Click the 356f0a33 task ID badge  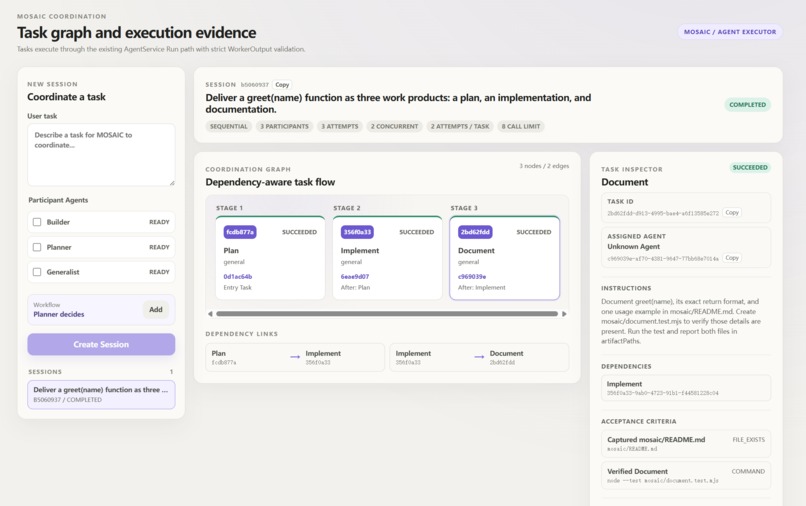pyautogui.click(x=357, y=232)
